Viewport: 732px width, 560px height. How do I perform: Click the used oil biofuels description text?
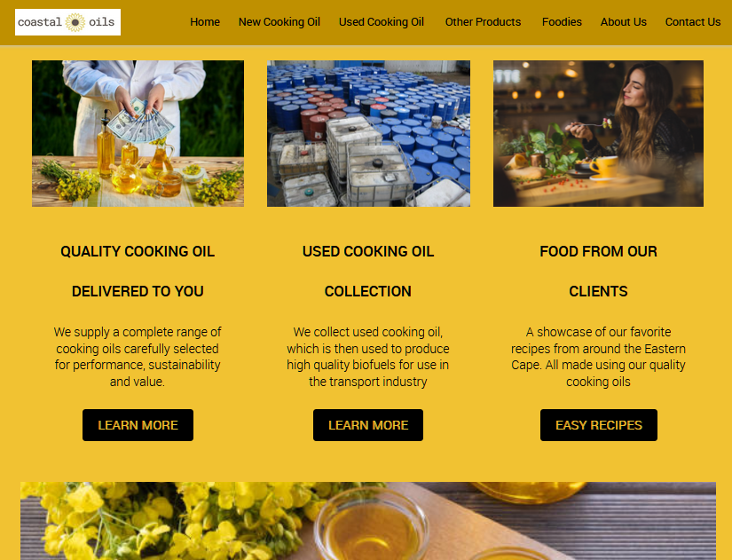click(x=368, y=357)
